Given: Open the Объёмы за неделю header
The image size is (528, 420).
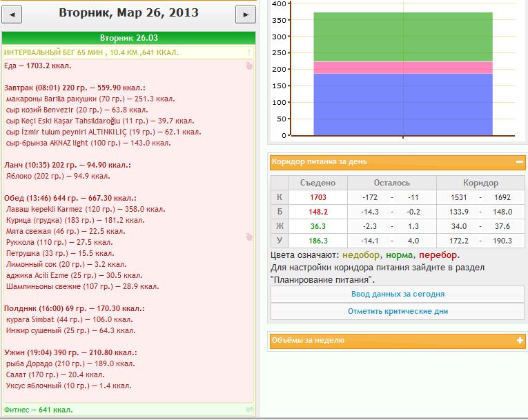Looking at the screenshot, I should click(398, 340).
